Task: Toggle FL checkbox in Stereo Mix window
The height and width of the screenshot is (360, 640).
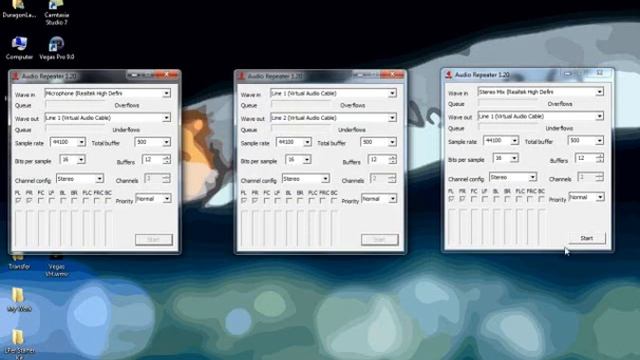Action: 451,199
